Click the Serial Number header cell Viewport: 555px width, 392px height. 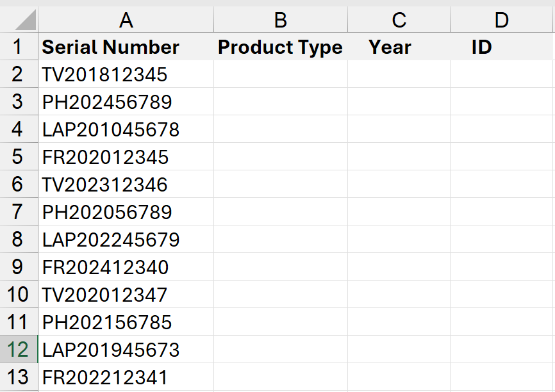point(111,47)
